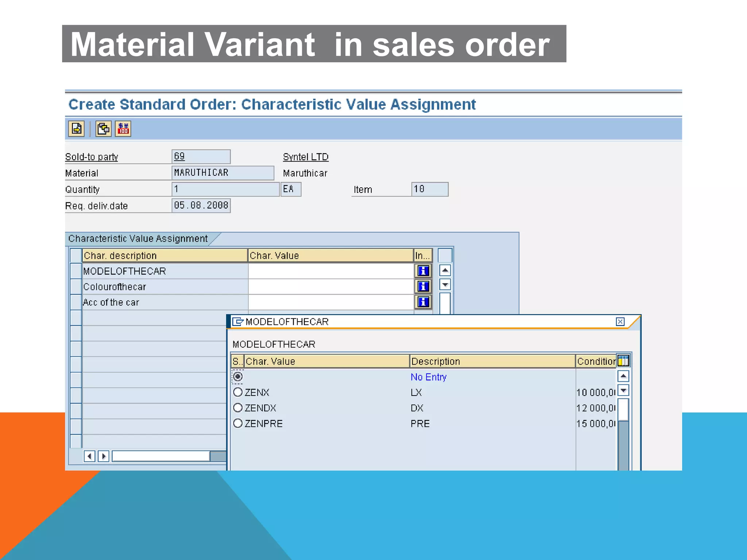Open info for Colourofthecar characteristic

[x=423, y=287]
